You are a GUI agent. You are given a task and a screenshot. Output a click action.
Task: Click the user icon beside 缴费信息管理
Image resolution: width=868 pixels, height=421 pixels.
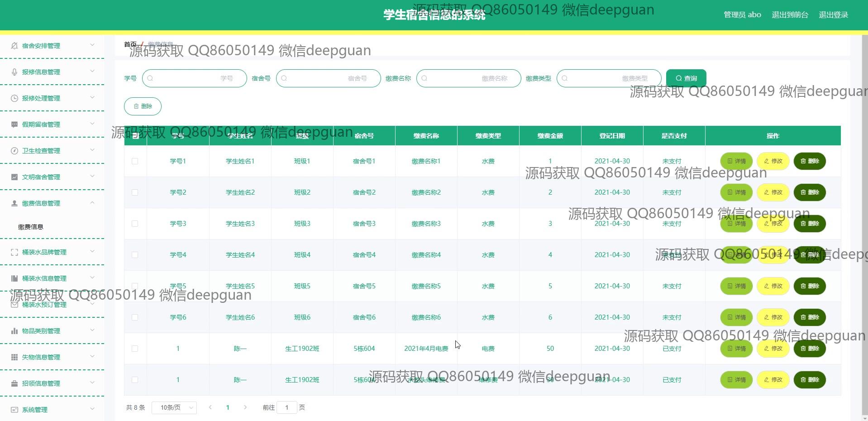coord(14,203)
